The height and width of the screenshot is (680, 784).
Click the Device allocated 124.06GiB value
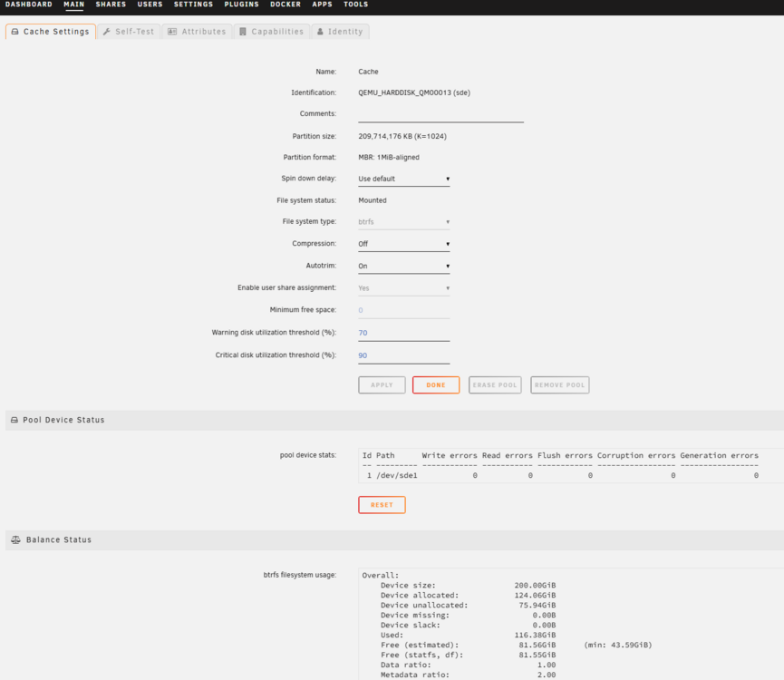[535, 596]
